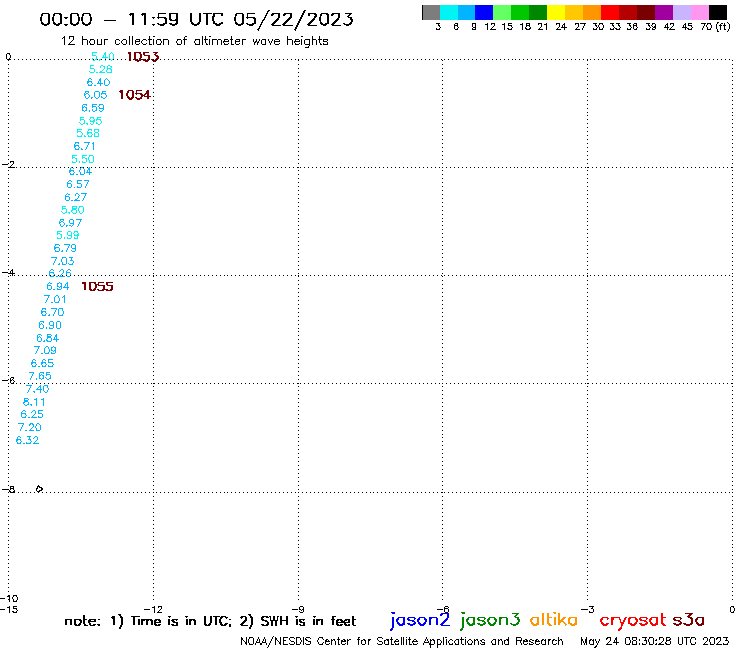The image size is (740, 650).
Task: Click wave height reading 6.40
Action: [x=98, y=82]
